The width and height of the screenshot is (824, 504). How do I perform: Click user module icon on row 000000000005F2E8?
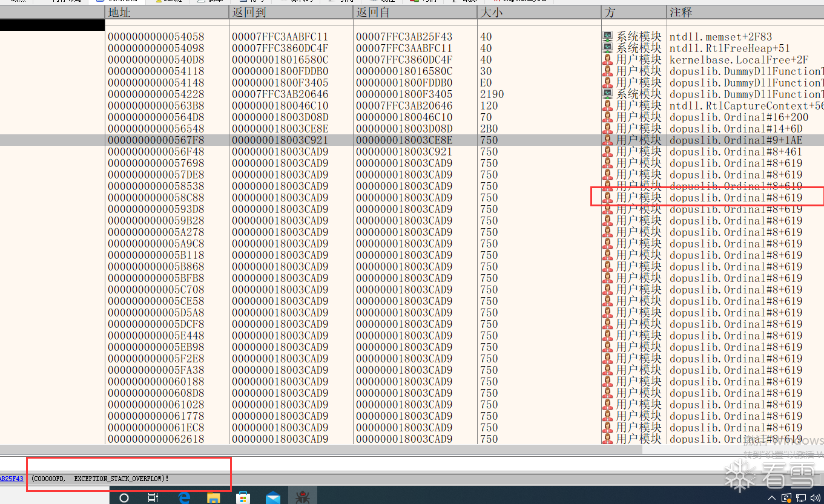point(608,359)
